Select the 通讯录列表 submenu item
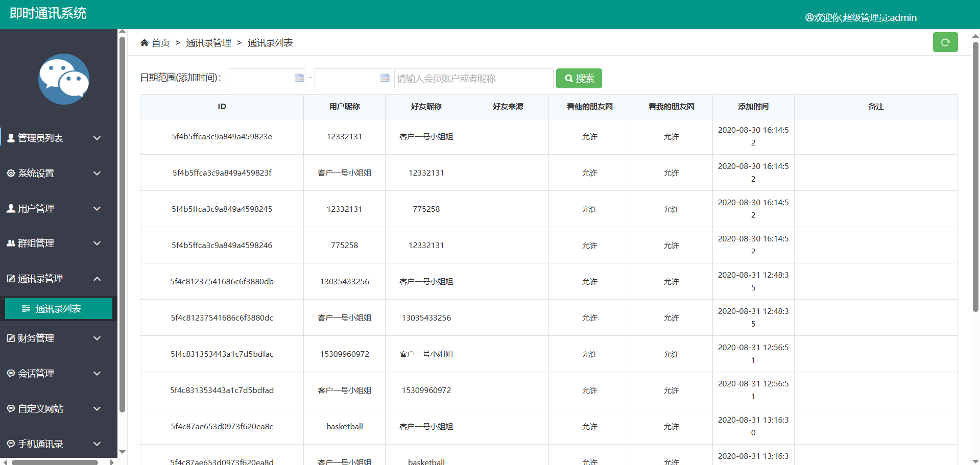 (58, 309)
